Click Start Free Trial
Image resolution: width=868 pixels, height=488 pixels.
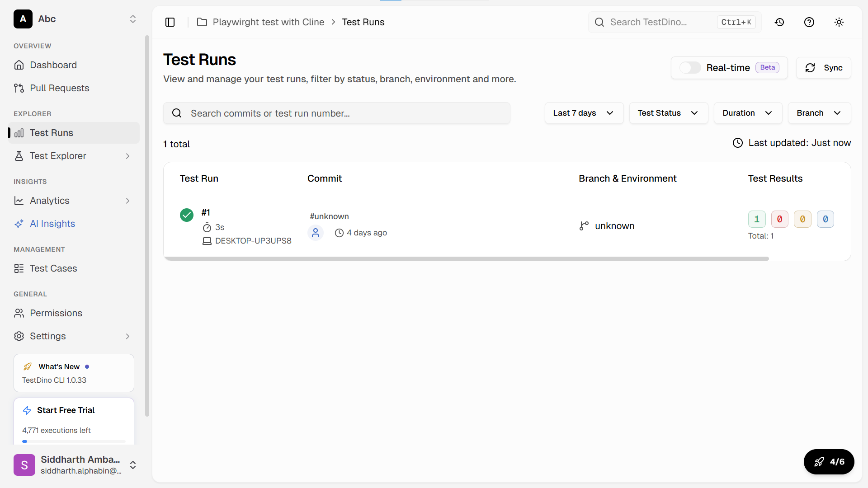coord(66,410)
